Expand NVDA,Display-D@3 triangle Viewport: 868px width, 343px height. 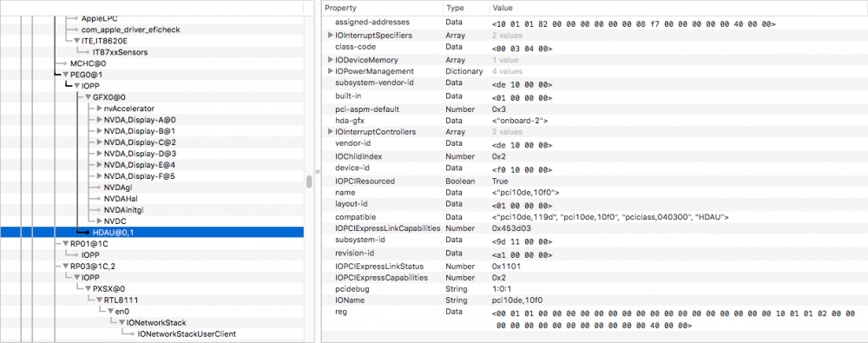click(x=100, y=154)
